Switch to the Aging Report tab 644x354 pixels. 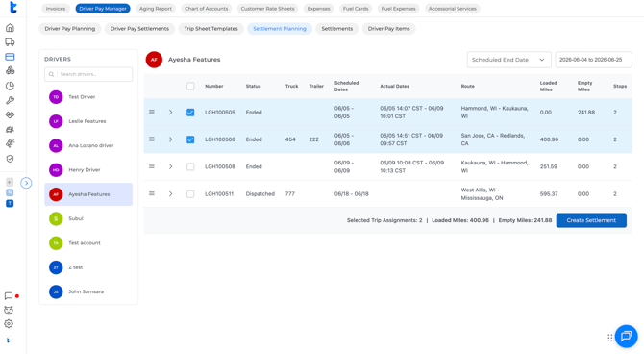click(x=156, y=9)
